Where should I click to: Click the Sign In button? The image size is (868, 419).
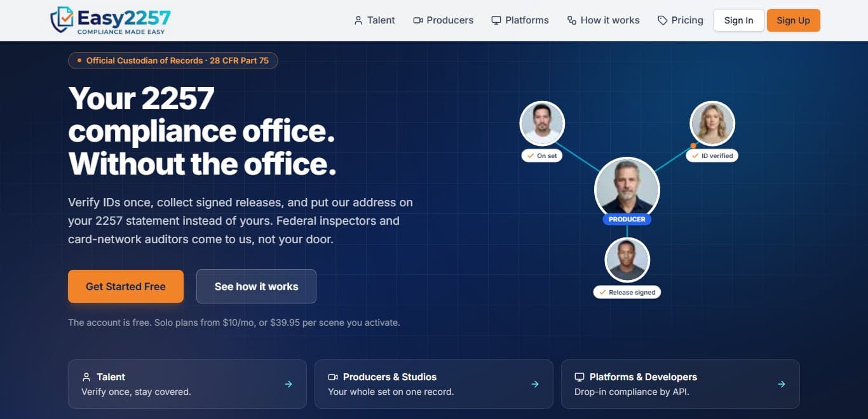tap(739, 20)
